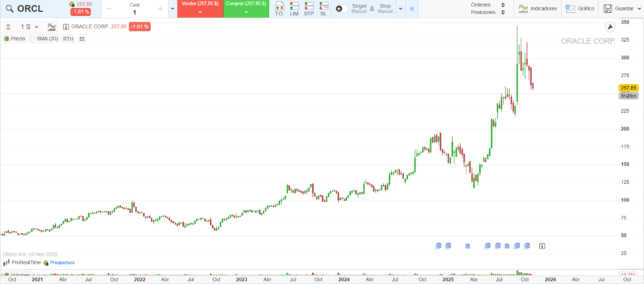
Task: Click the red Vender (257,85 $) button
Action: tap(200, 8)
